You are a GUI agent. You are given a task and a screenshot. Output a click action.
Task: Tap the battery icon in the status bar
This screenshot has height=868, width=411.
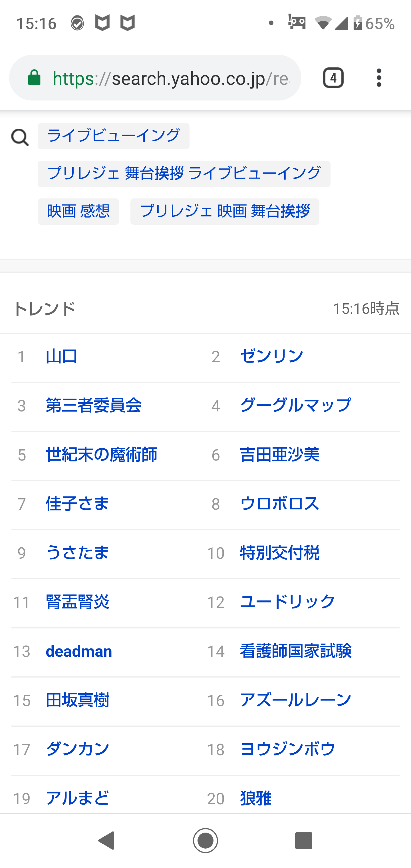357,23
